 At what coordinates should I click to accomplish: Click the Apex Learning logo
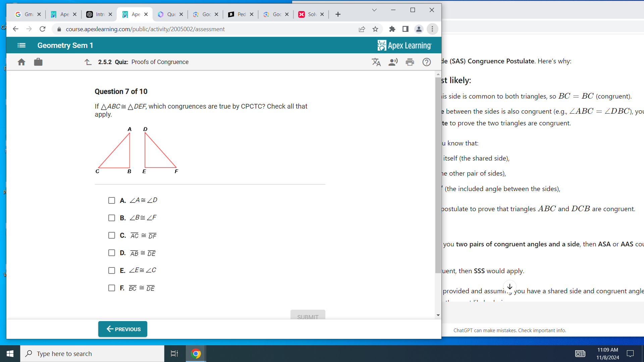pyautogui.click(x=404, y=45)
